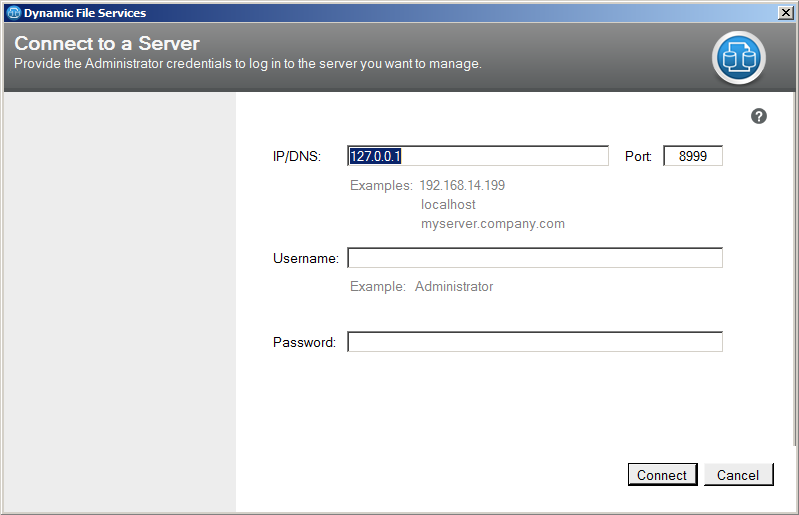Click the title bar application icon
The width and height of the screenshot is (799, 515).
(x=14, y=13)
